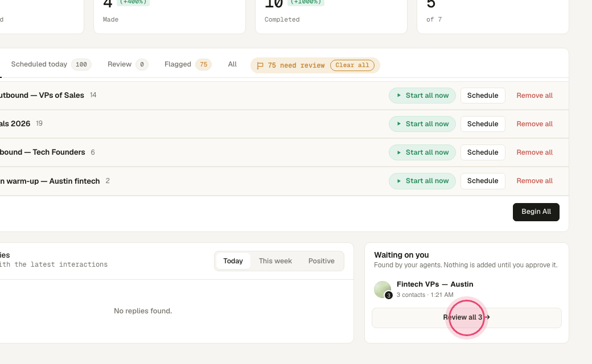This screenshot has height=364, width=592.
Task: Click the Completed stat label
Action: [282, 19]
